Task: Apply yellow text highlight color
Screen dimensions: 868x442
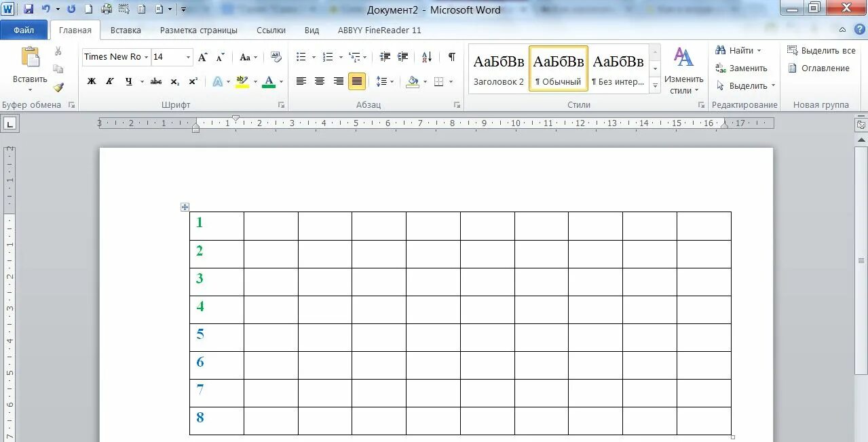Action: pyautogui.click(x=241, y=81)
